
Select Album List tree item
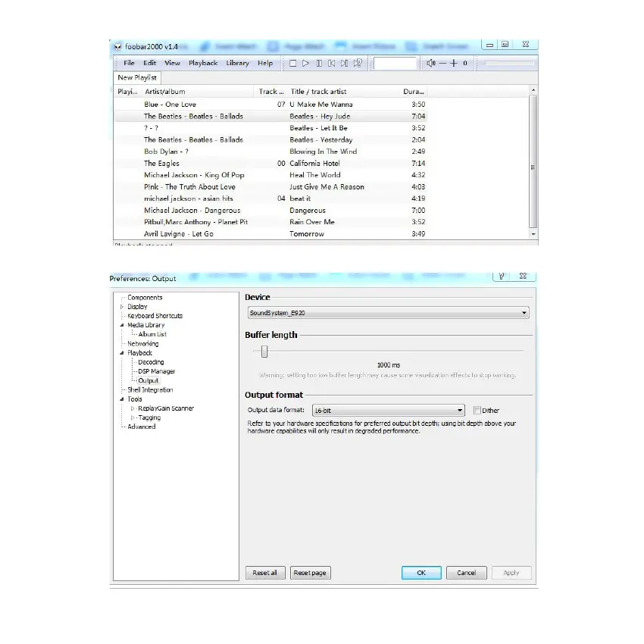152,334
